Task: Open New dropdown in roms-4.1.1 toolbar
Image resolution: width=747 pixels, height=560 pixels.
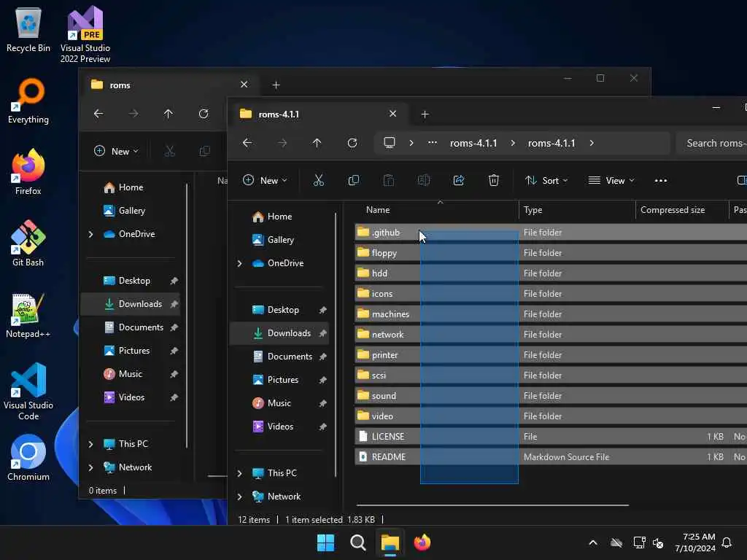Action: [x=265, y=181]
